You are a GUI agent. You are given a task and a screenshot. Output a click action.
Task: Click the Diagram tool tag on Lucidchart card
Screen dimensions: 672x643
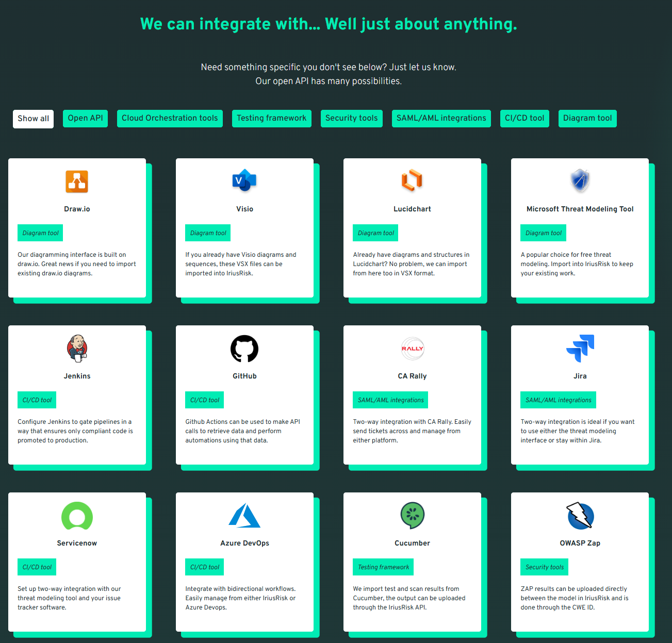click(x=375, y=233)
